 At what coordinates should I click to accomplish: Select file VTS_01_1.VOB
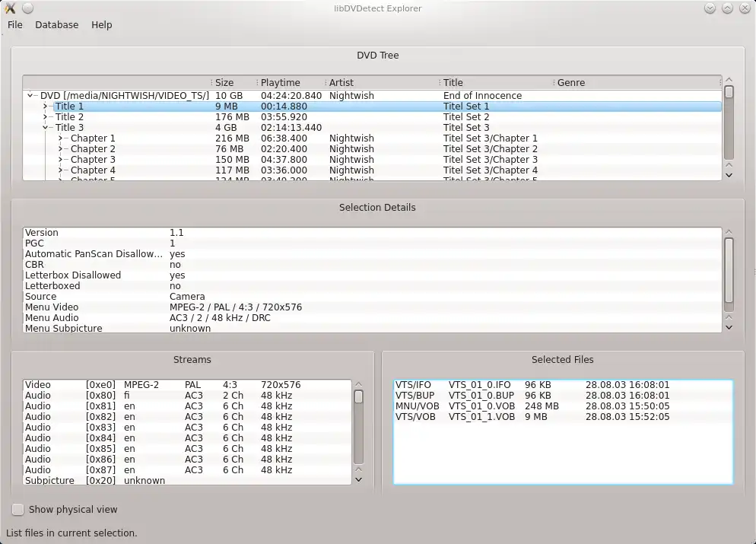563,416
